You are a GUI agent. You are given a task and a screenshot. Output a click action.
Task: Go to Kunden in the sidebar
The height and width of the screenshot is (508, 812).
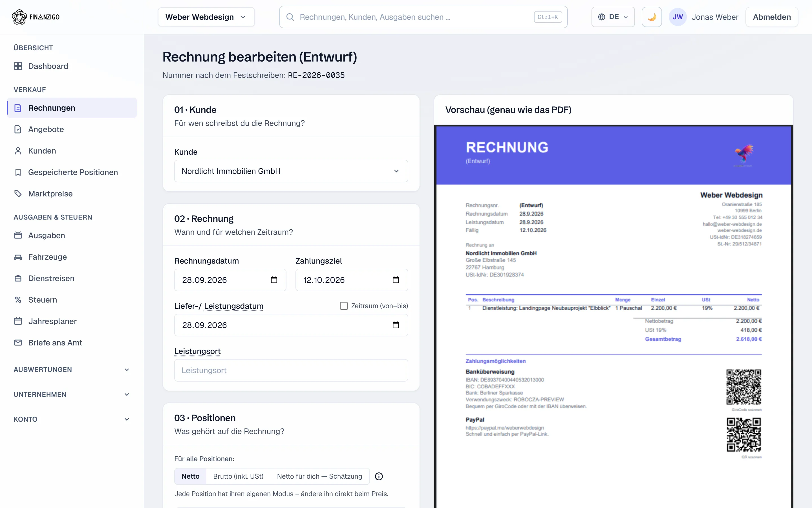point(72,151)
